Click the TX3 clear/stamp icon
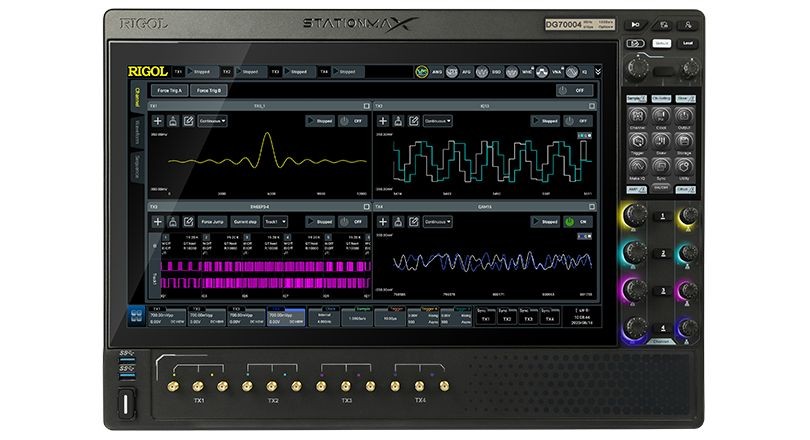This screenshot has width=810, height=440. click(x=173, y=222)
